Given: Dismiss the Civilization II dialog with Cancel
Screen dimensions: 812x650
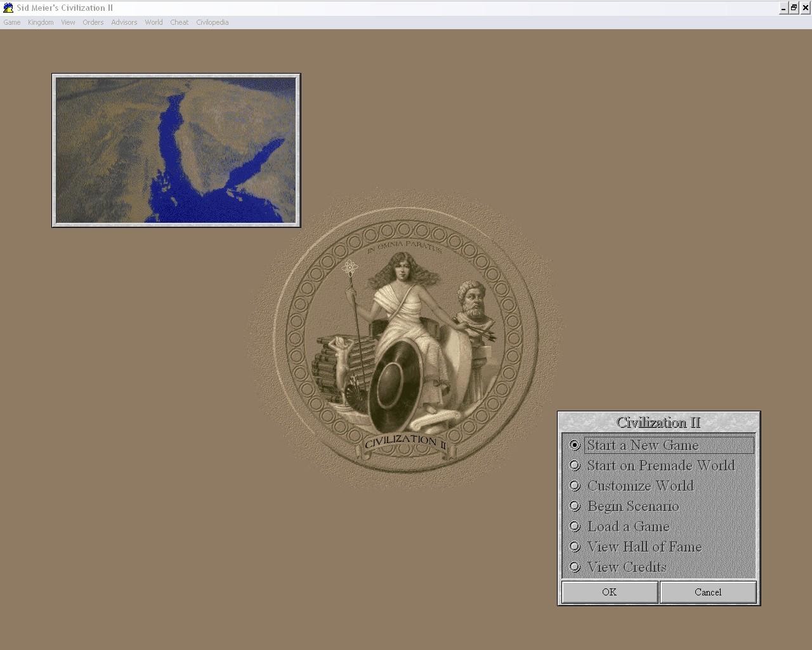Looking at the screenshot, I should point(708,592).
